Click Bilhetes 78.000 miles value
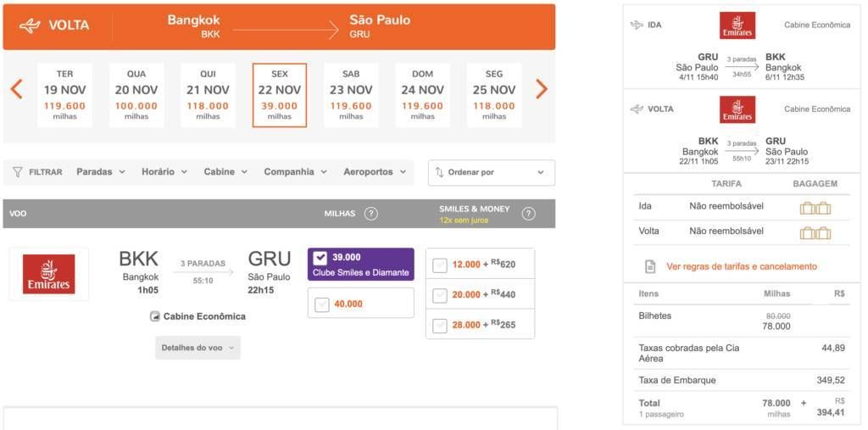 tap(776, 327)
